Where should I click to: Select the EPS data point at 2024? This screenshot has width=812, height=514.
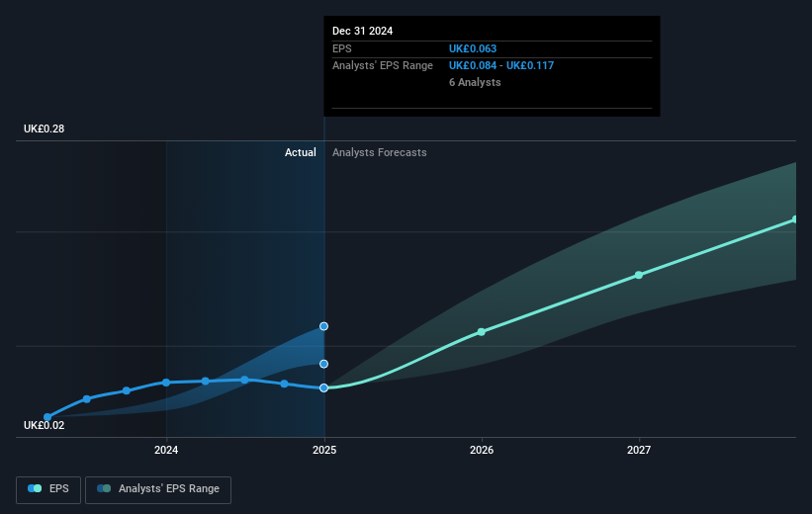166,383
